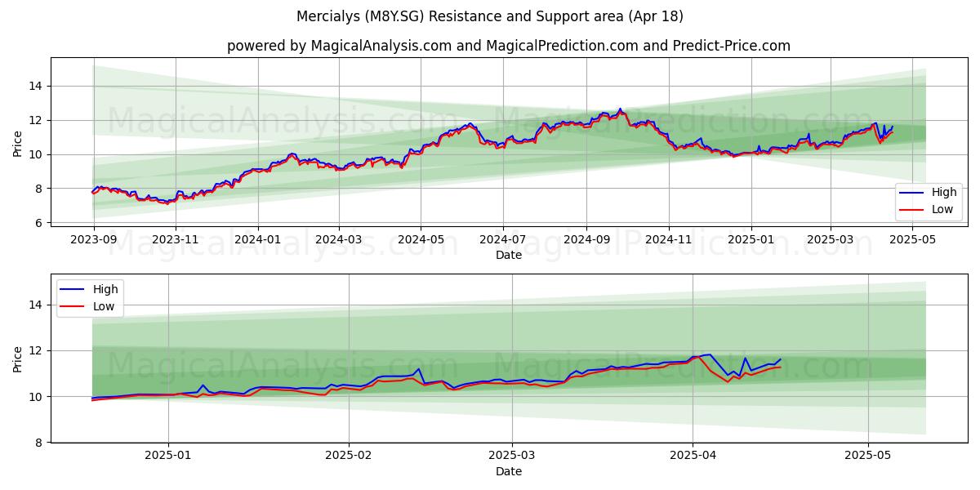The height and width of the screenshot is (490, 980).
Task: Click the y-axis value 8 on upper chart
Action: click(x=39, y=189)
